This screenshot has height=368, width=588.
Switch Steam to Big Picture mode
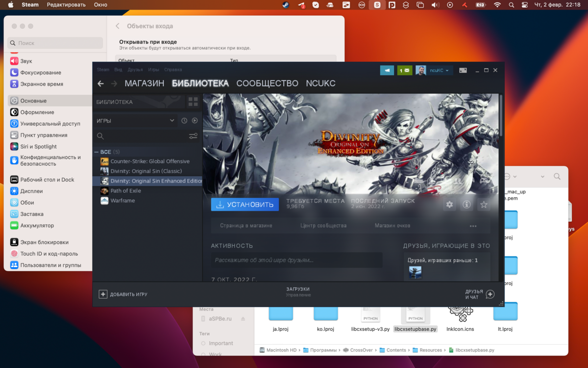click(x=463, y=71)
